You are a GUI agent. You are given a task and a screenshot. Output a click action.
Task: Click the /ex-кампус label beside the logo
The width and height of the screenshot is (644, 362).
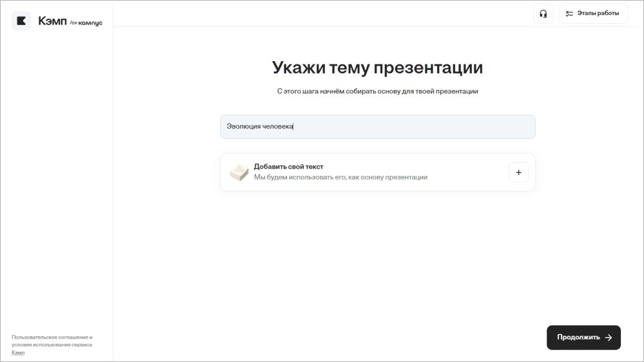coord(86,23)
